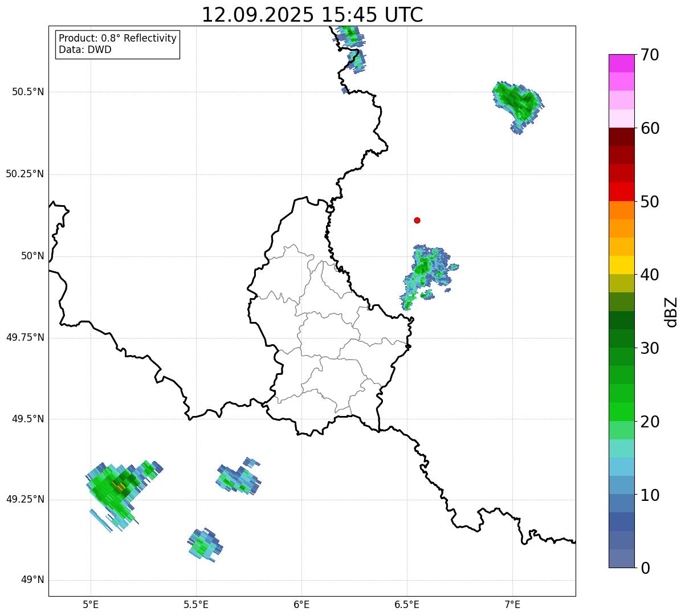
Task: Click the olive colorbar segment below 40
Action: point(622,283)
